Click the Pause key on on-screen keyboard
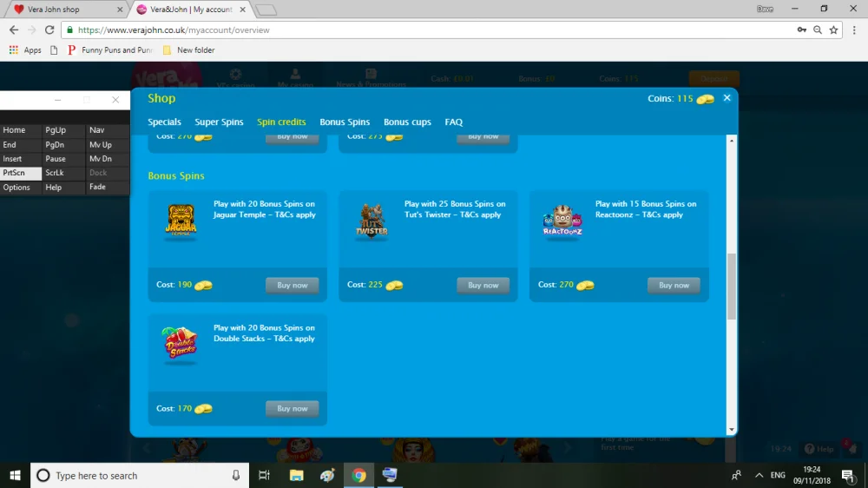 (63, 158)
